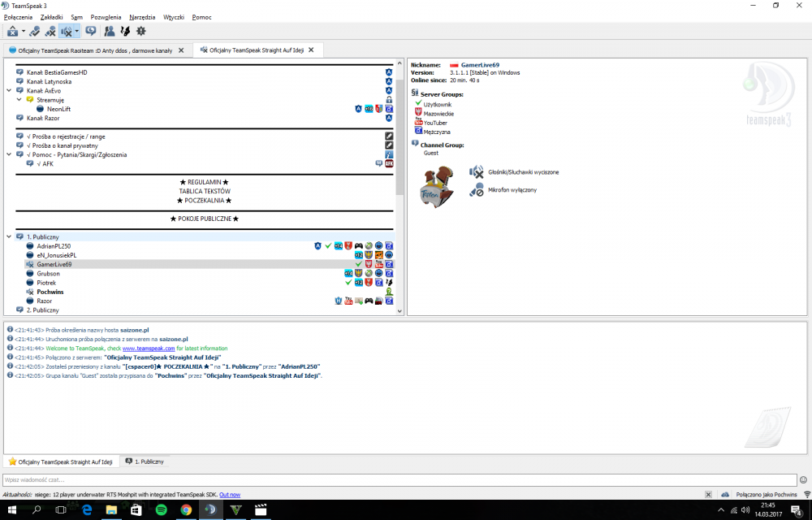
Task: Click the speech bubble toolbar icon
Action: (x=91, y=32)
